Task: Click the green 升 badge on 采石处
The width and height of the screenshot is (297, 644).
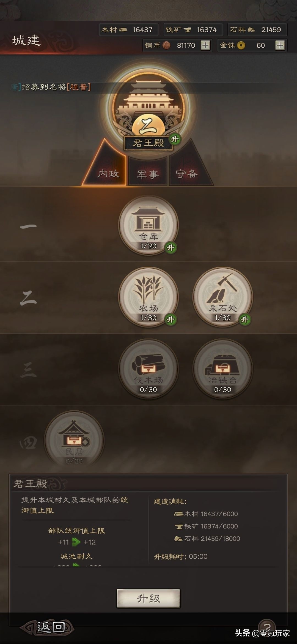Action: coord(245,320)
